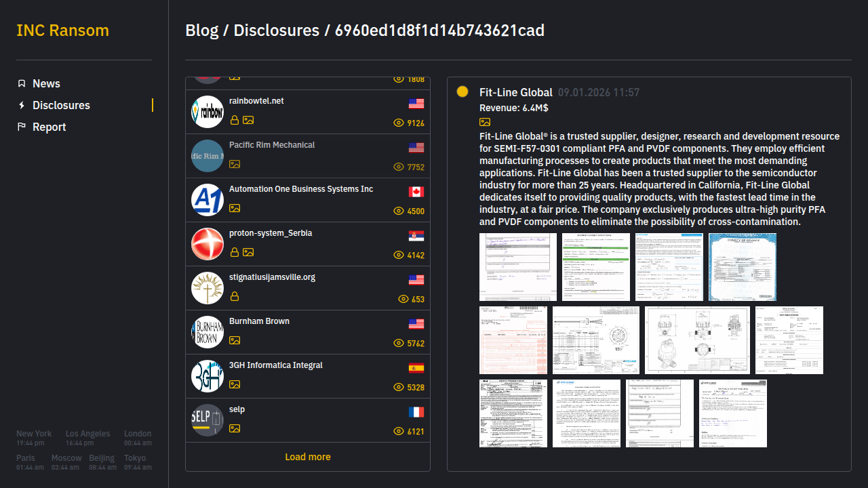Open third thumbnail in bottom row
The image size is (868, 488).
click(x=660, y=413)
